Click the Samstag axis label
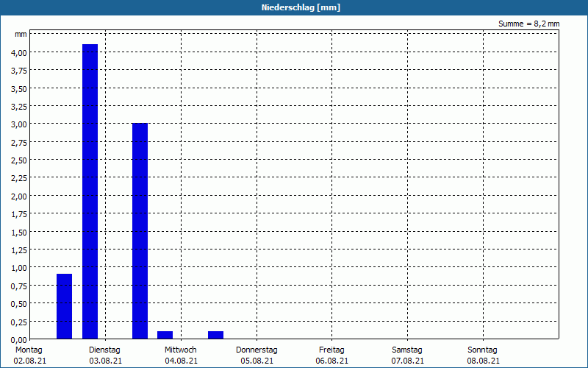The width and height of the screenshot is (588, 368). [x=407, y=350]
